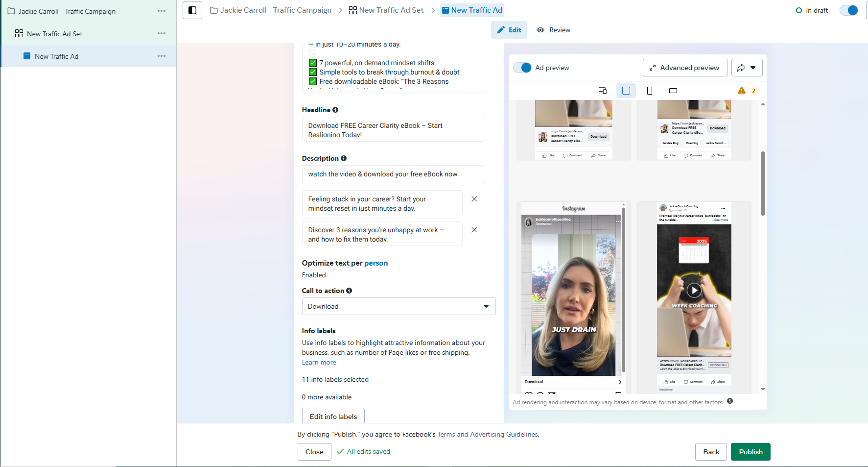
Task: Toggle the ad draft status switch
Action: [x=849, y=10]
